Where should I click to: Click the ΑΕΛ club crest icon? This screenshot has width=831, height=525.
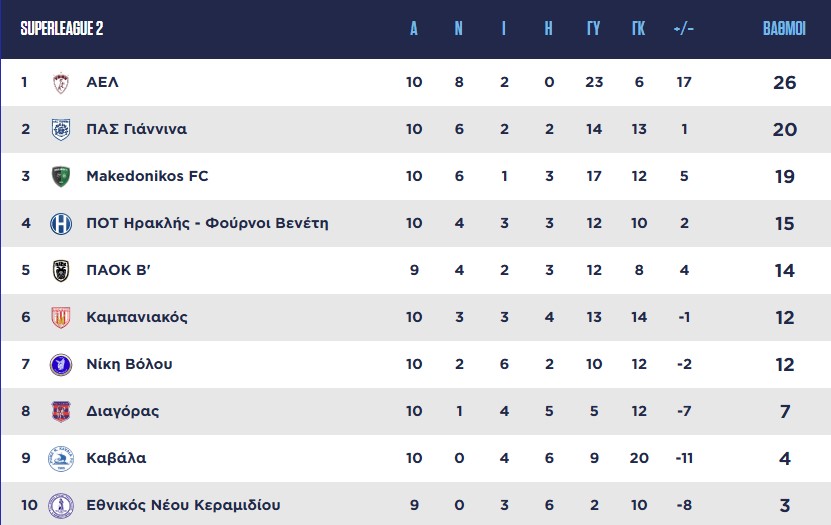[61, 83]
